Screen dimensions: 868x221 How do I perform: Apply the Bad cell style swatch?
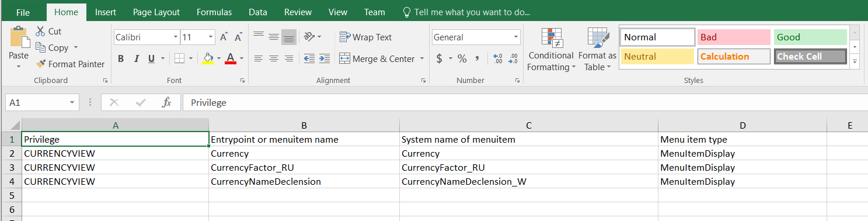click(x=734, y=37)
